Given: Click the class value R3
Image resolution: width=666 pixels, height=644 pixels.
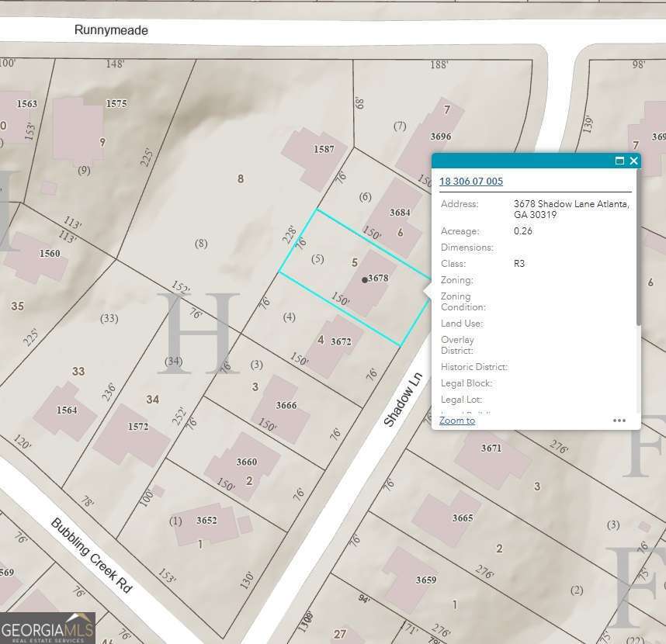Looking at the screenshot, I should click(519, 264).
